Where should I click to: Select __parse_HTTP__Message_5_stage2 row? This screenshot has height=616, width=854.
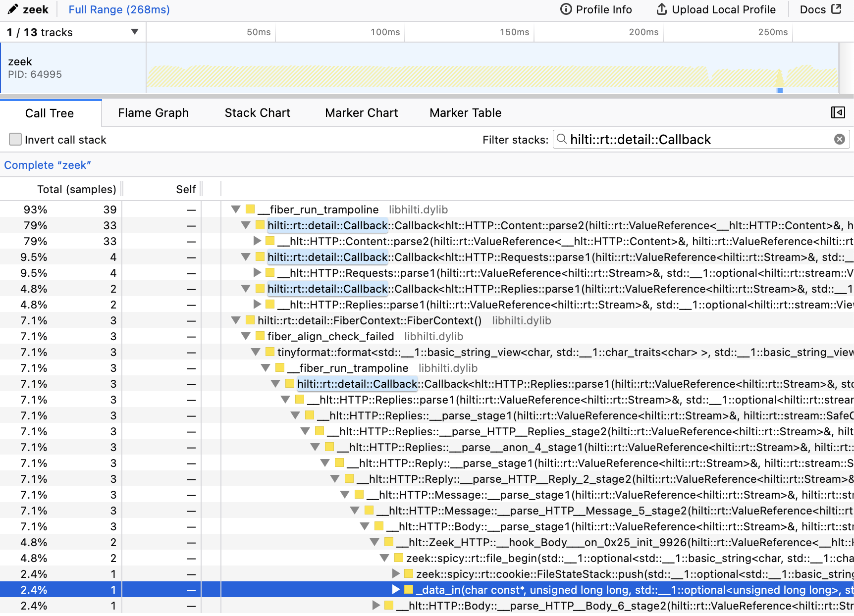click(427, 511)
